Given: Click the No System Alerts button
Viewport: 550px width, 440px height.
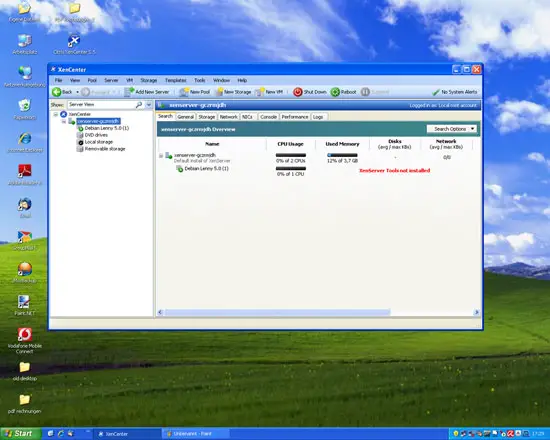Looking at the screenshot, I should 455,92.
